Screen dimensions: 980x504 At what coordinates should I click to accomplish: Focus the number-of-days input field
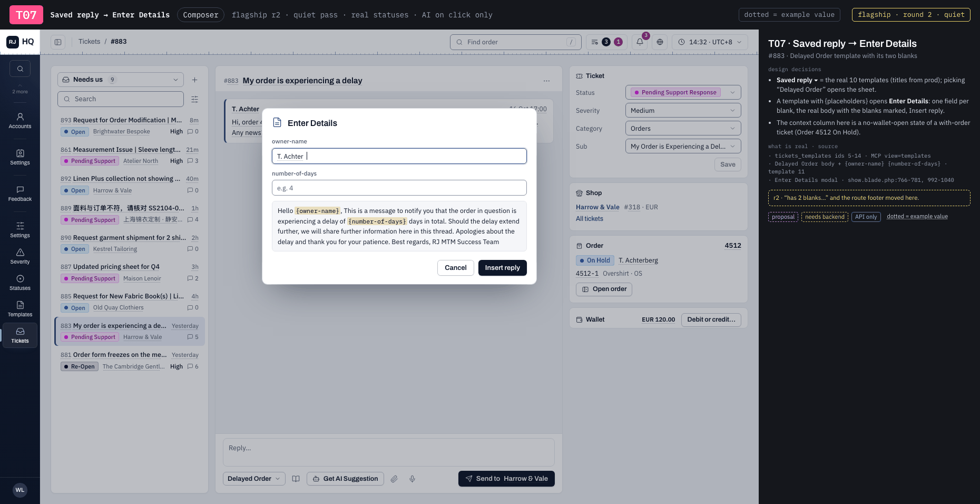coord(399,188)
